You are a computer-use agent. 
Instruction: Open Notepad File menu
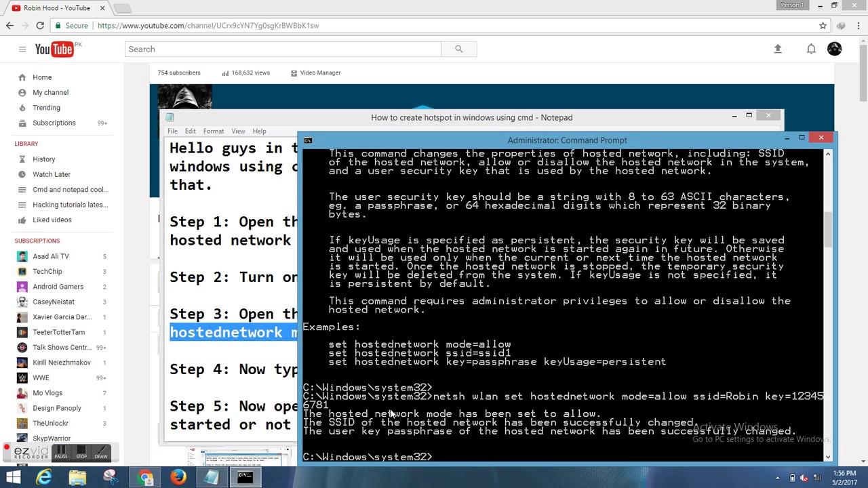pos(172,131)
